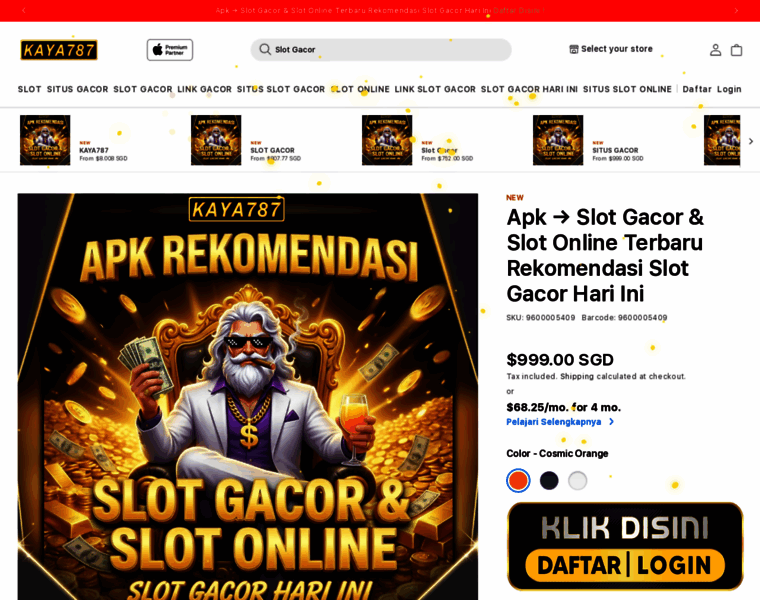Open the shopping bag icon
This screenshot has width=760, height=600.
[736, 50]
